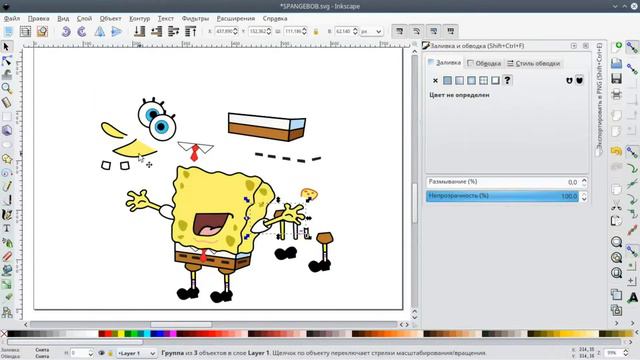
Task: Select the Text tool
Action: [x=6, y=228]
